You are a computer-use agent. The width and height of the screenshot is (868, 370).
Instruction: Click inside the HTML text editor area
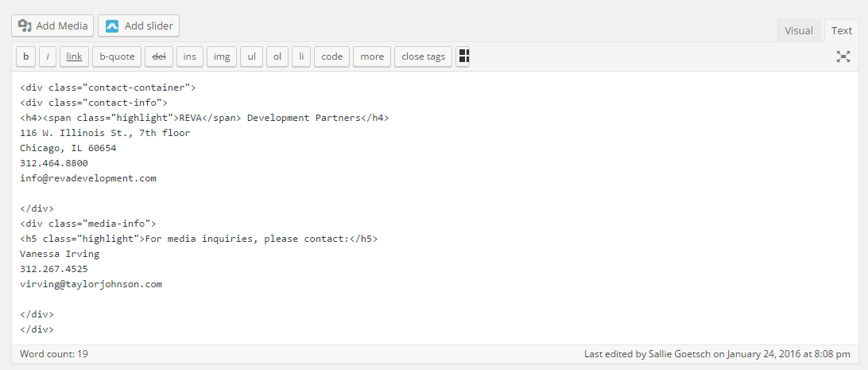435,208
